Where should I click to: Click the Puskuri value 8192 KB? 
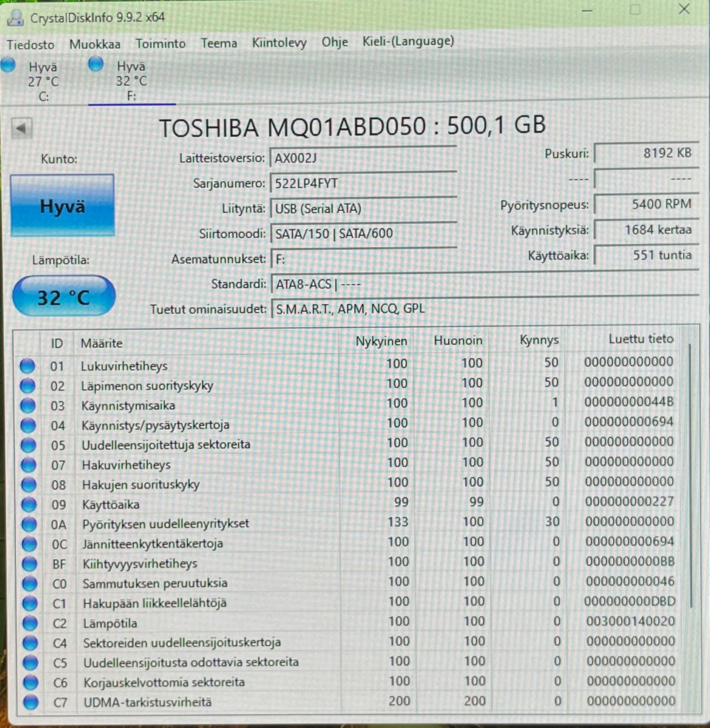(646, 153)
